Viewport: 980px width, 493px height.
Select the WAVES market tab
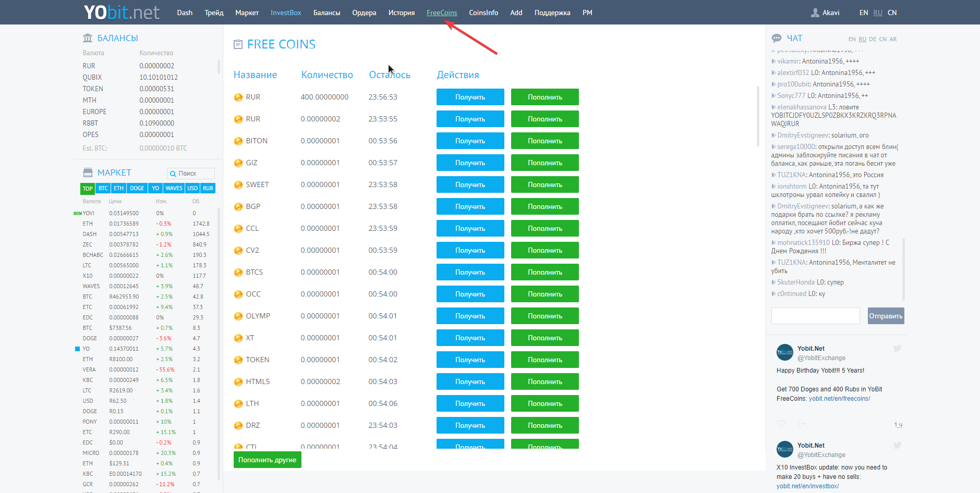point(174,188)
